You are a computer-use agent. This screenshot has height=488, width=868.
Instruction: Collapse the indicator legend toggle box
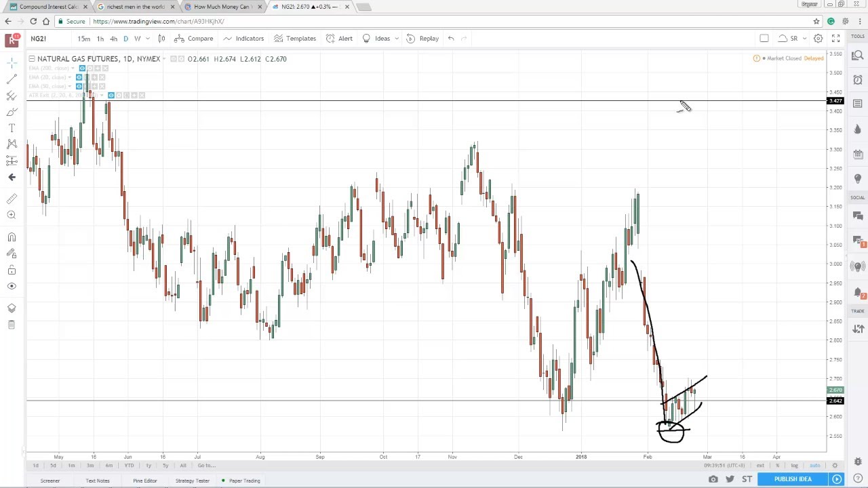point(32,59)
